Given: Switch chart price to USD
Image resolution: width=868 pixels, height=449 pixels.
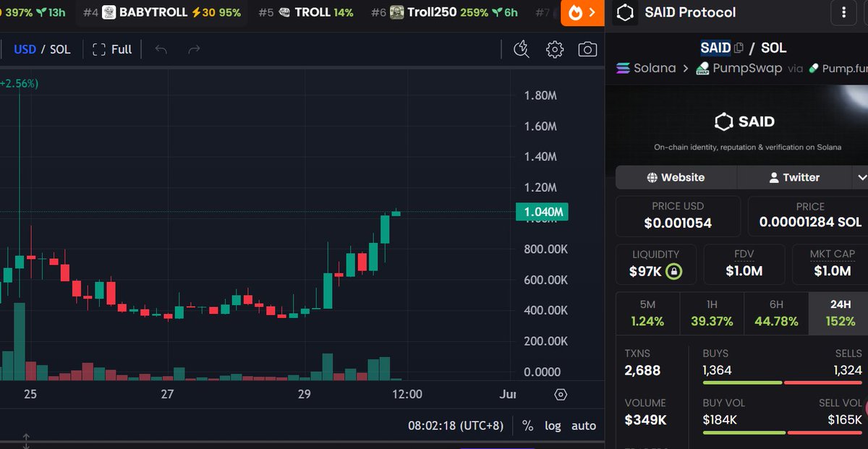Looking at the screenshot, I should click(x=25, y=49).
